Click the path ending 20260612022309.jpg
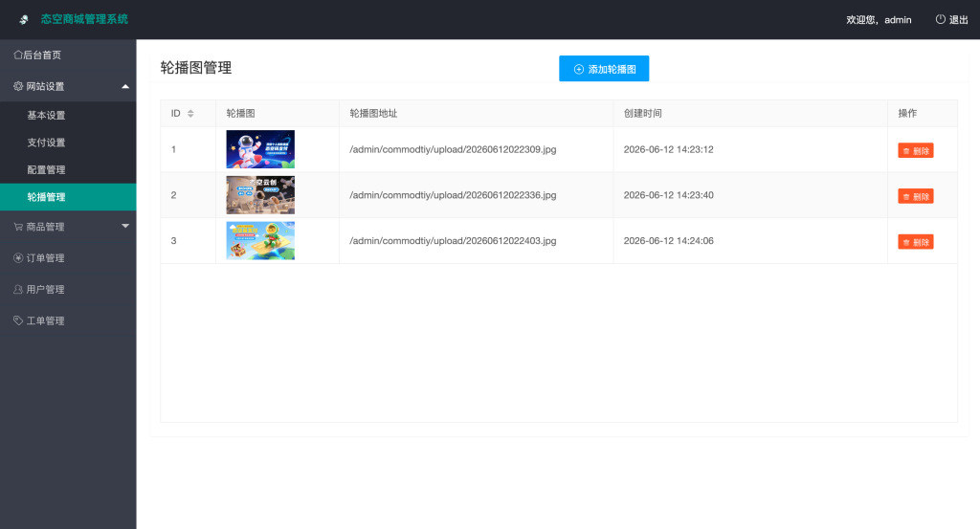Screen dimensions: 980x529 pos(453,149)
